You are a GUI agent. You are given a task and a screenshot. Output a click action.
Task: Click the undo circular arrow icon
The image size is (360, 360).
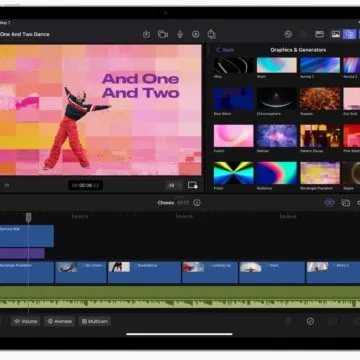tap(288, 34)
